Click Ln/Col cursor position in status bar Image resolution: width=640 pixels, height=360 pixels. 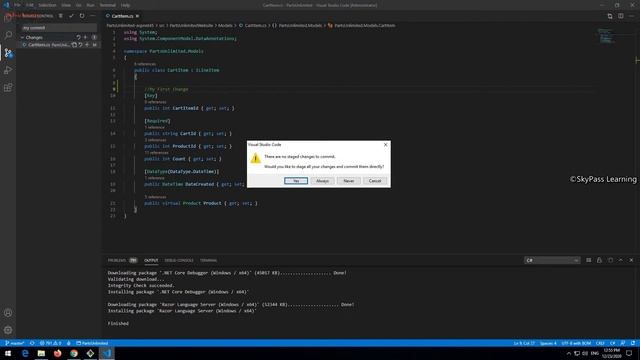[x=524, y=343]
